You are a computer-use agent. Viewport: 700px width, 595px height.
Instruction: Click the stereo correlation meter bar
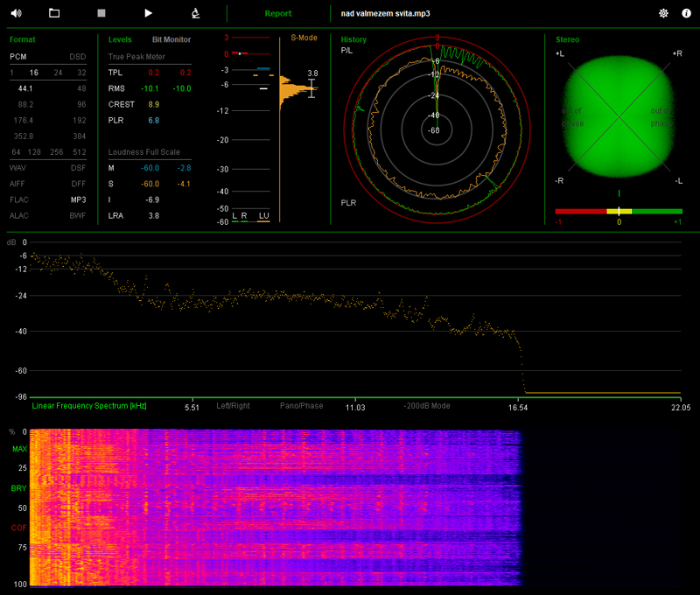pyautogui.click(x=619, y=211)
